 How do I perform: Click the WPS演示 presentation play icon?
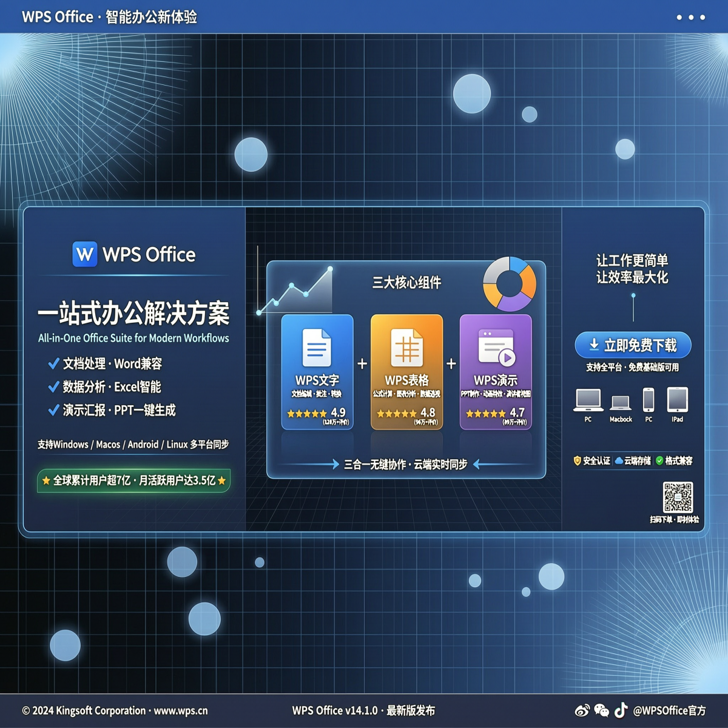[x=496, y=348]
